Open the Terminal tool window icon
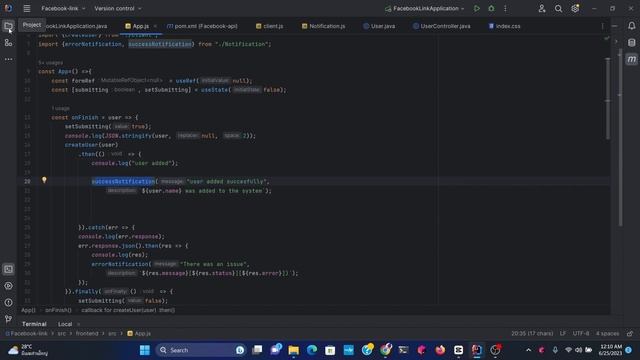 [x=8, y=269]
